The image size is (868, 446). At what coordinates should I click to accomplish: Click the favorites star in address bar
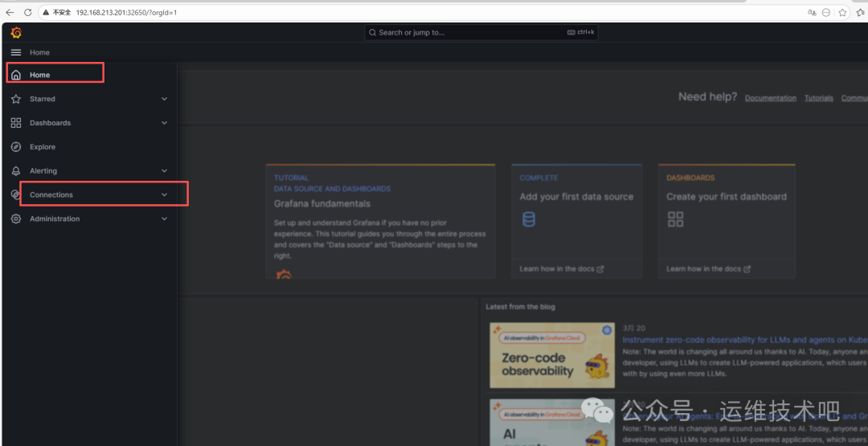coord(842,12)
